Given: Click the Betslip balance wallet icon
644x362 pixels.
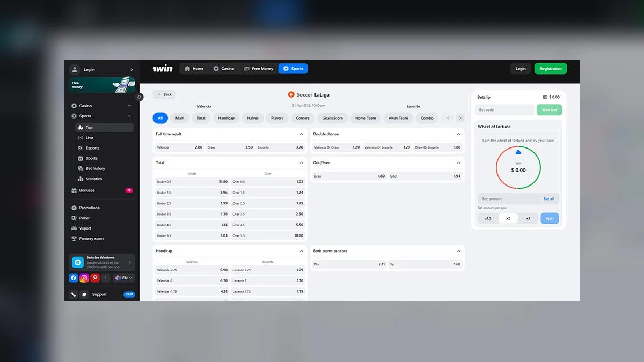Looking at the screenshot, I should (x=545, y=97).
